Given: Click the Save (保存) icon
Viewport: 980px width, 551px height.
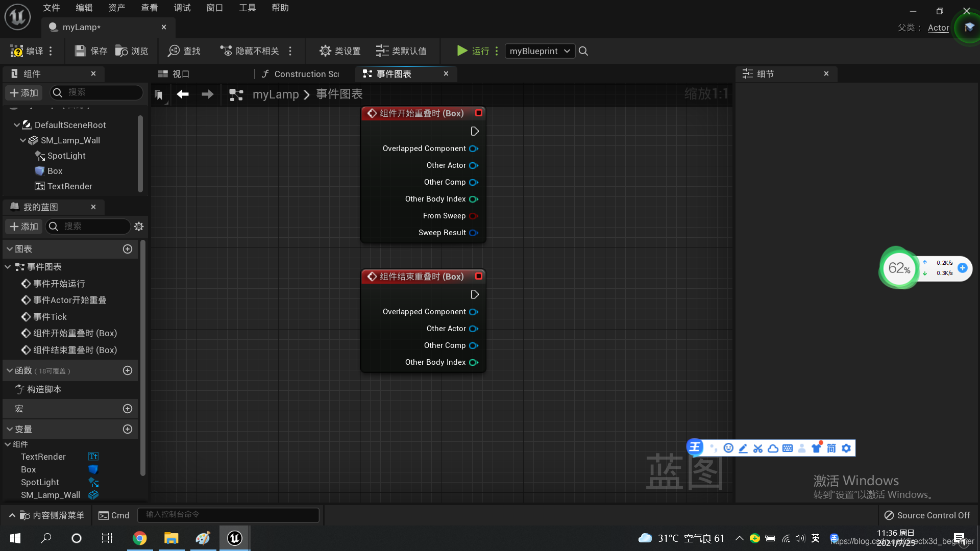Looking at the screenshot, I should (x=80, y=51).
